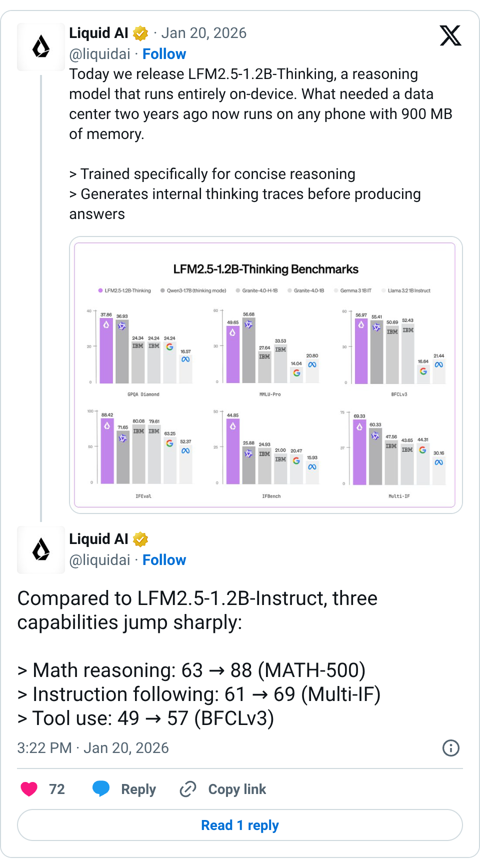480x868 pixels.
Task: Click the blue reply bubble icon
Action: (x=101, y=788)
